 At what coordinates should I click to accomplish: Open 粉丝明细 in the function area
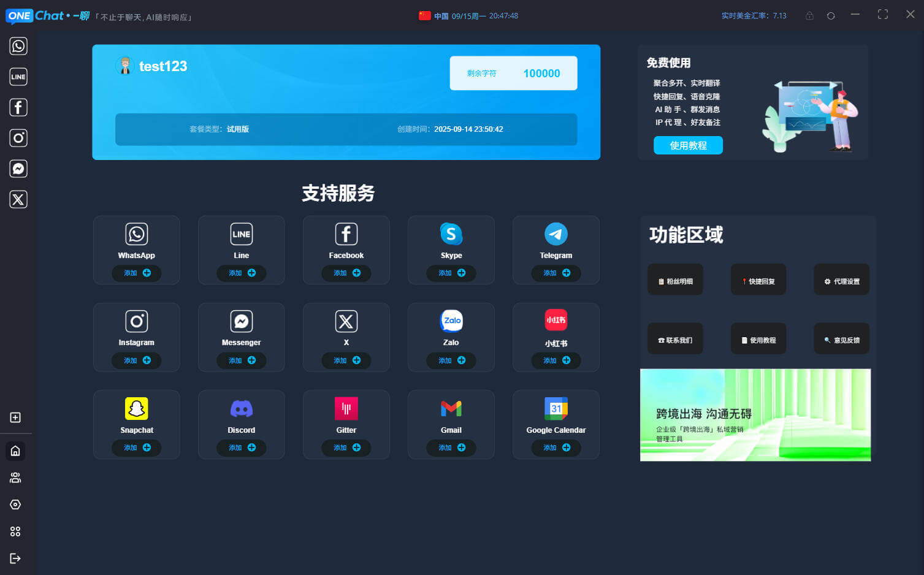tap(675, 280)
